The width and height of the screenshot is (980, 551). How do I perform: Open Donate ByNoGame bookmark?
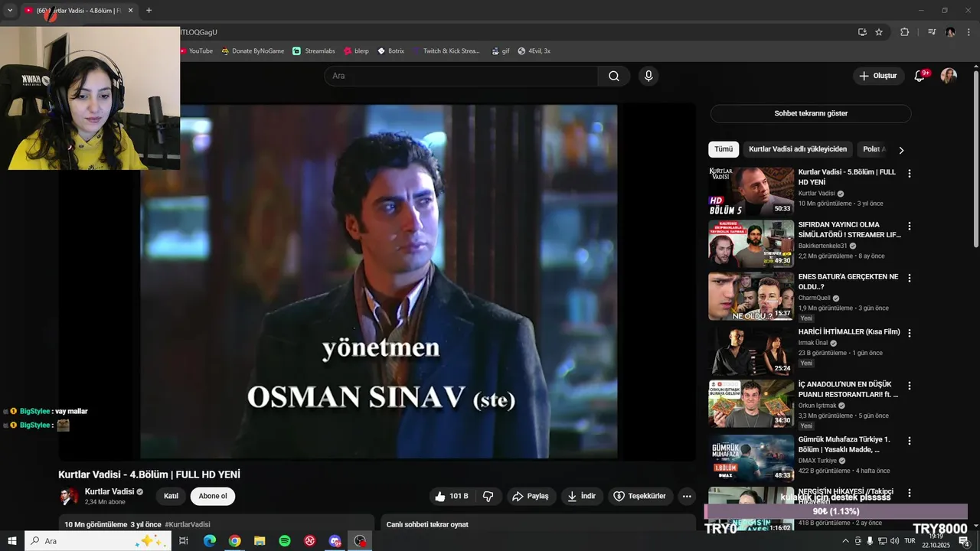pos(253,51)
